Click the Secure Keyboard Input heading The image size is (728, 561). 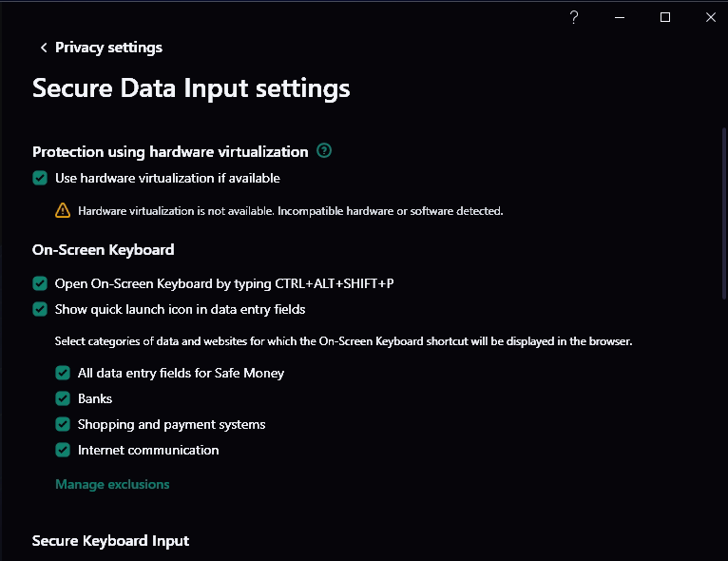110,540
